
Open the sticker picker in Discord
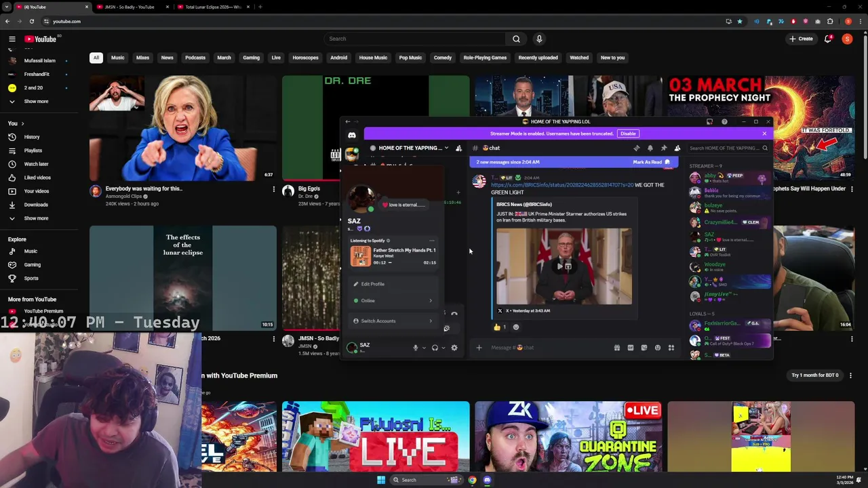click(x=644, y=348)
